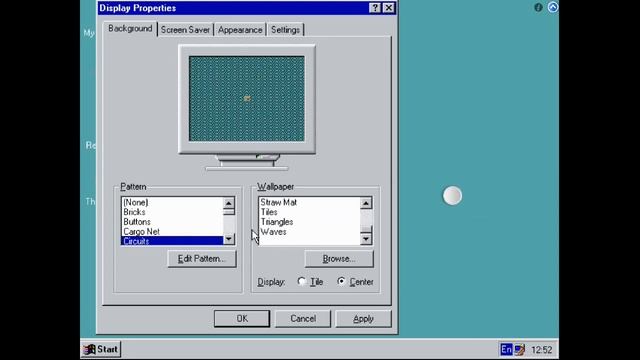Select Waves wallpaper
640x360 pixels.
[309, 232]
